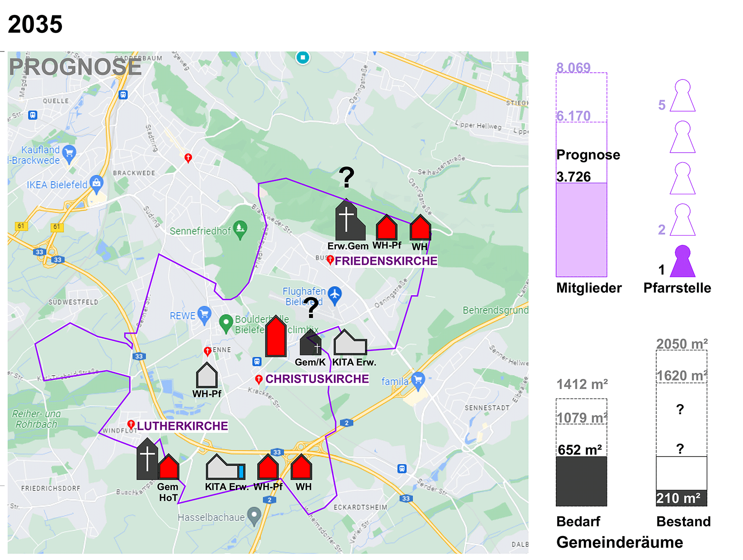
Task: Click the red WH house near Eckardtsheim
Action: [301, 467]
